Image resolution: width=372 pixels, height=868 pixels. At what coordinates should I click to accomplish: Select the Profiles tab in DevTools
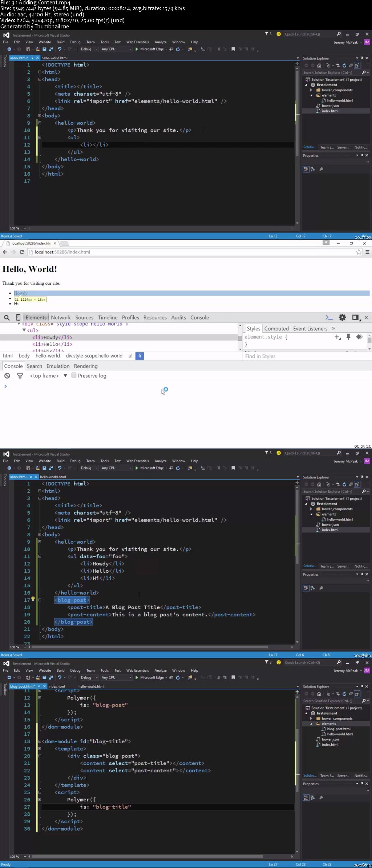130,317
